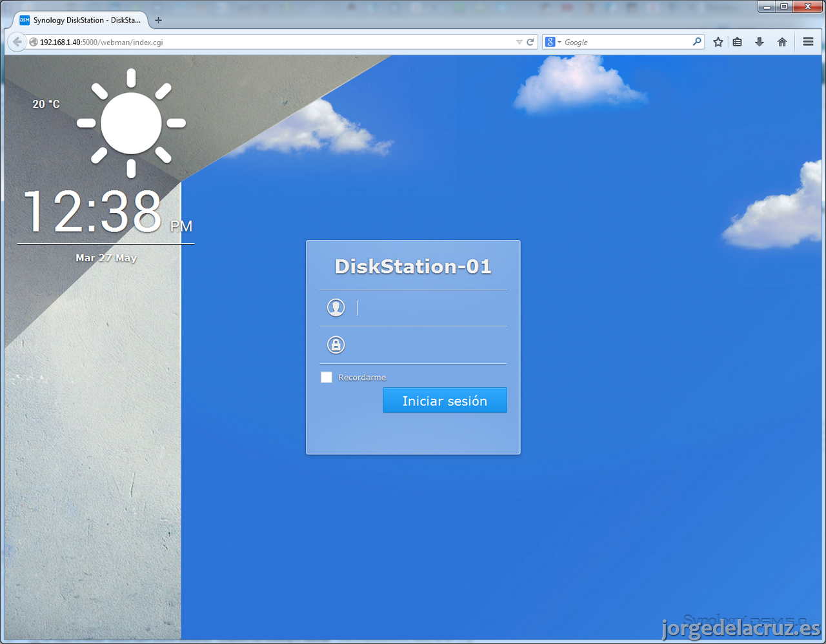
Task: Open the bookmarks list icon
Action: [x=738, y=42]
